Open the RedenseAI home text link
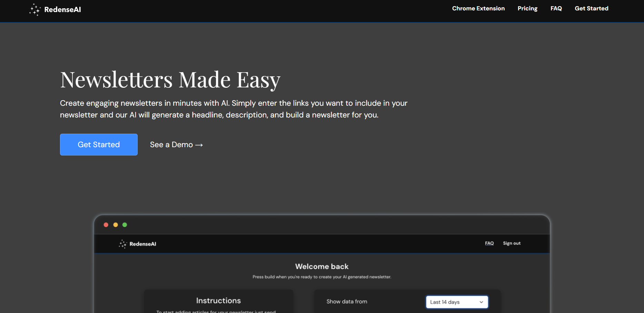Screen dimensions: 644x313 click(x=62, y=10)
